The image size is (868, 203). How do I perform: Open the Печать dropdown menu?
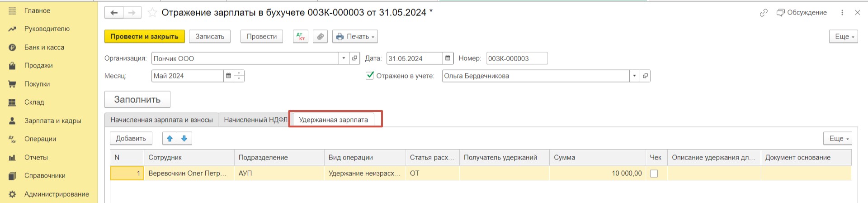355,36
